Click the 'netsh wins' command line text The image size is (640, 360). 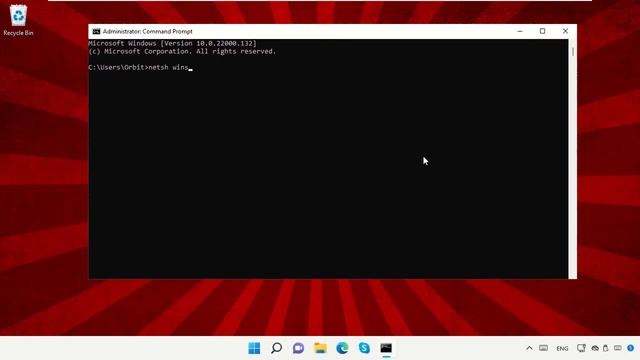point(169,67)
